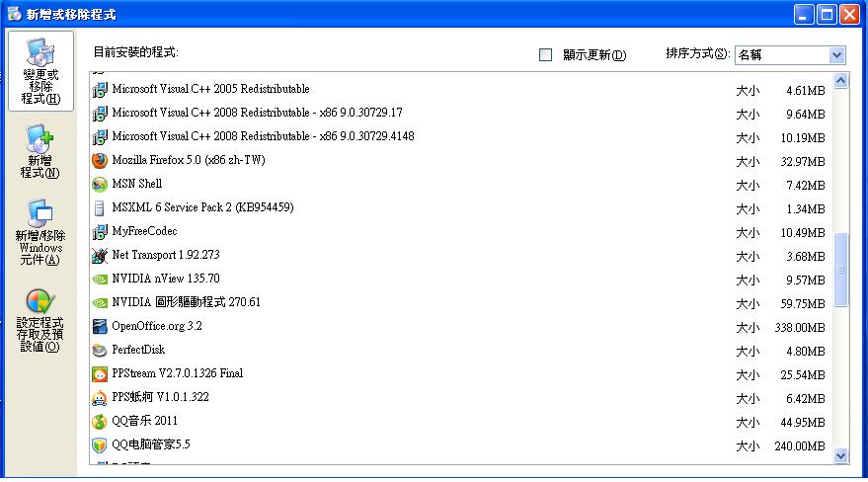Click the scrollbar down arrow
This screenshot has height=482, width=868.
pyautogui.click(x=841, y=456)
